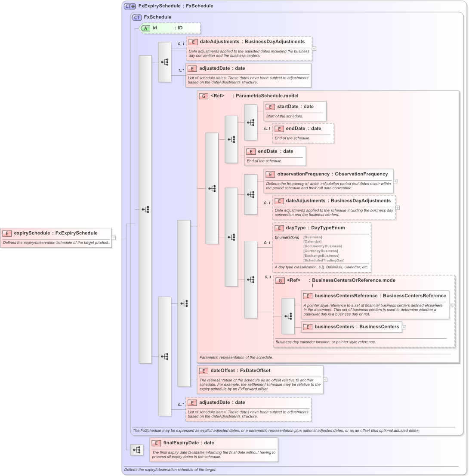Screen dimensions: 469x476
Task: Expand the businessCentersReference element
Action: pyautogui.click(x=451, y=305)
